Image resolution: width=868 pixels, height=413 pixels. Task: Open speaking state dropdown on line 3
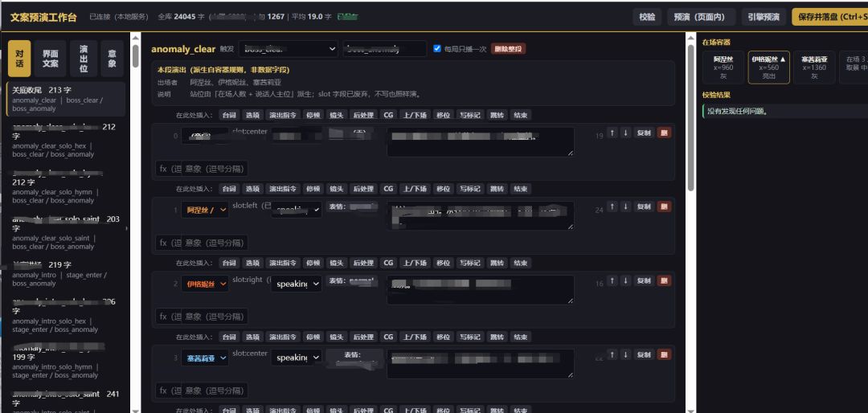296,358
